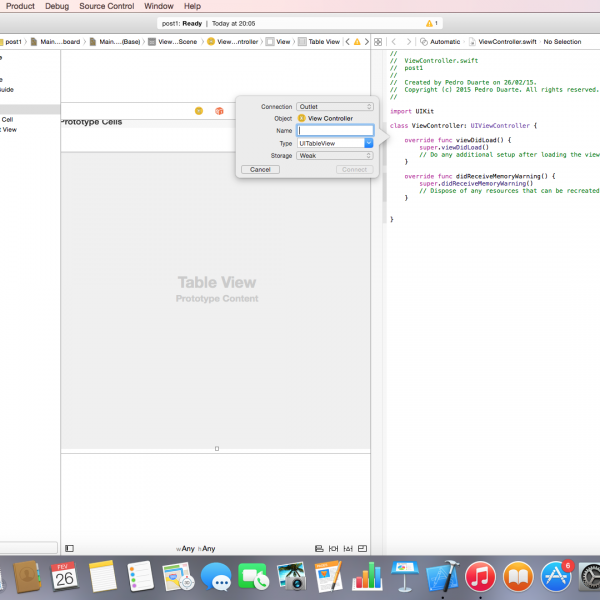Select the orange First Responder cube icon
This screenshot has height=600, width=600.
point(219,111)
